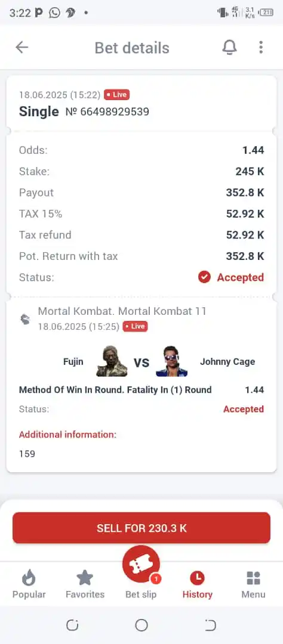Switch to the History tab
The width and height of the screenshot is (283, 644).
coord(198,584)
